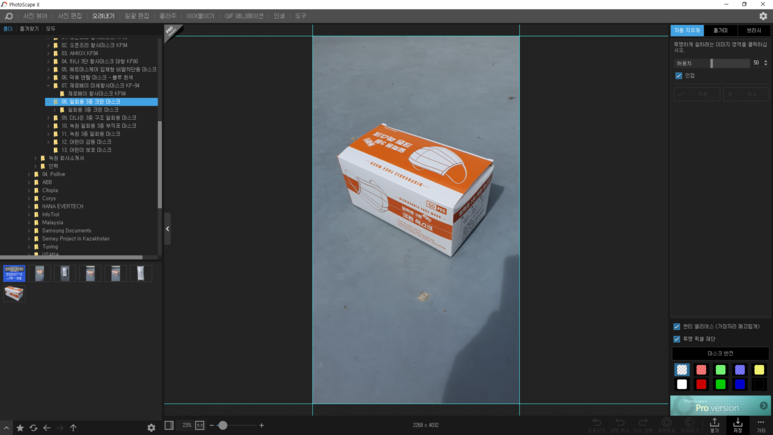The height and width of the screenshot is (435, 773).
Task: Open the Print (인쇄) tab
Action: coord(279,16)
